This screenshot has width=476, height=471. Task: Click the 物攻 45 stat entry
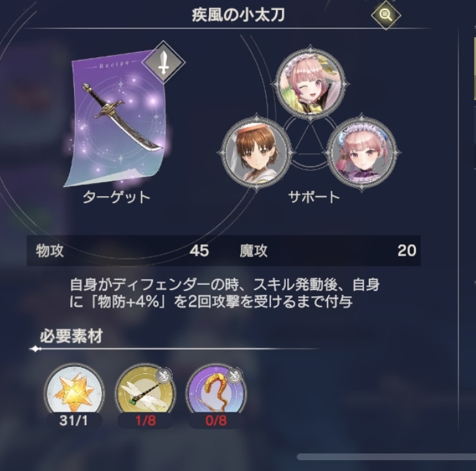pyautogui.click(x=122, y=251)
